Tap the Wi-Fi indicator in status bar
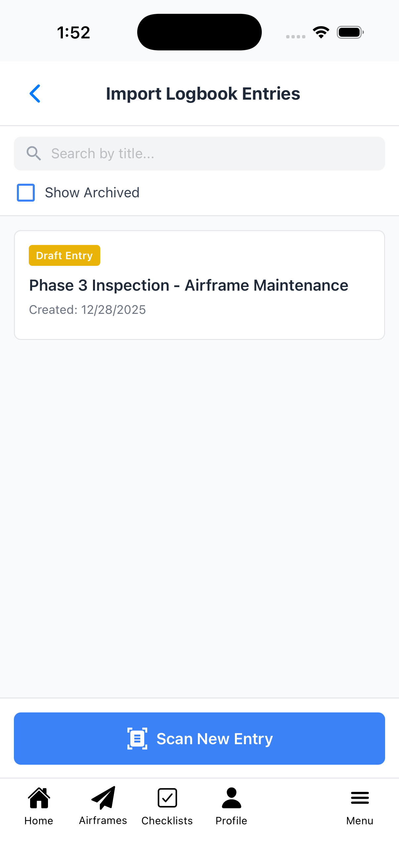The height and width of the screenshot is (868, 399). coord(321,31)
